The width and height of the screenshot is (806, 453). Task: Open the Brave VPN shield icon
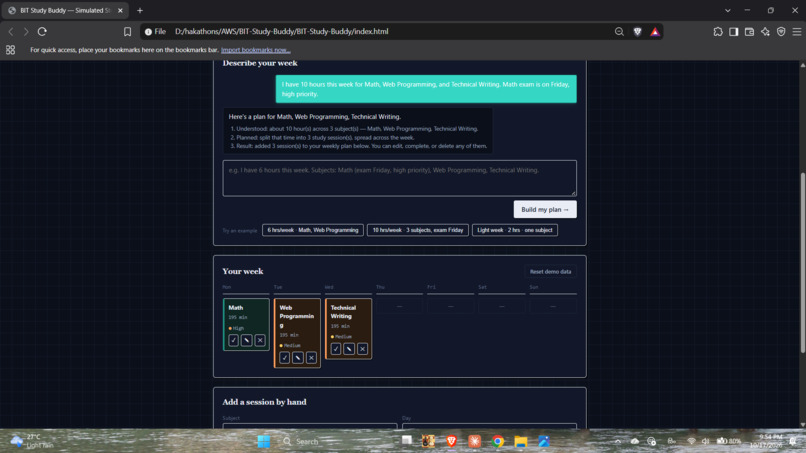pyautogui.click(x=781, y=31)
